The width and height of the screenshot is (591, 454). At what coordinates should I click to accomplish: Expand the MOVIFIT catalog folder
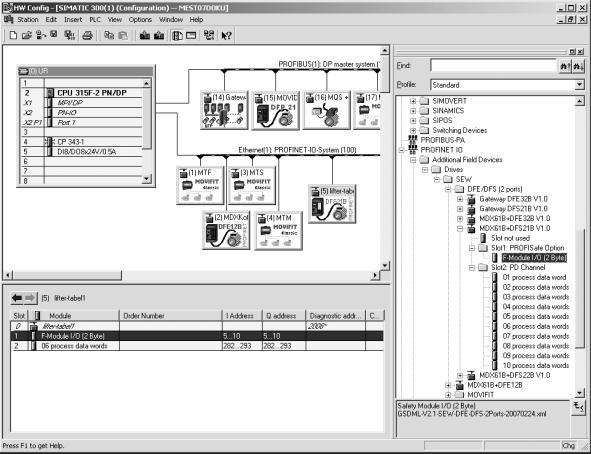[x=448, y=395]
